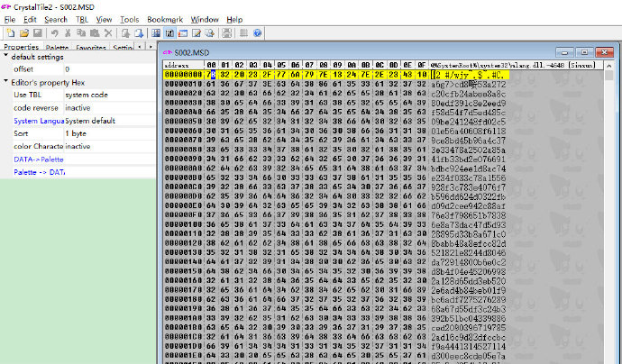Import data using the import toolbar icon

pos(125,33)
